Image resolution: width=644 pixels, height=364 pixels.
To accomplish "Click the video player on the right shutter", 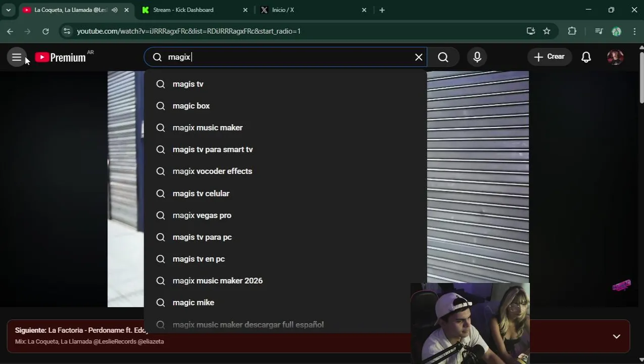I will click(x=478, y=177).
